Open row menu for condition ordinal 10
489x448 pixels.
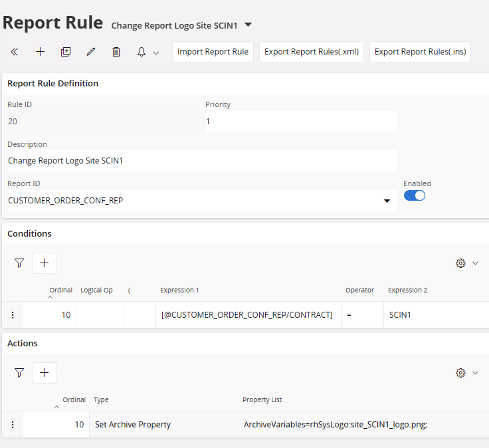pyautogui.click(x=12, y=315)
